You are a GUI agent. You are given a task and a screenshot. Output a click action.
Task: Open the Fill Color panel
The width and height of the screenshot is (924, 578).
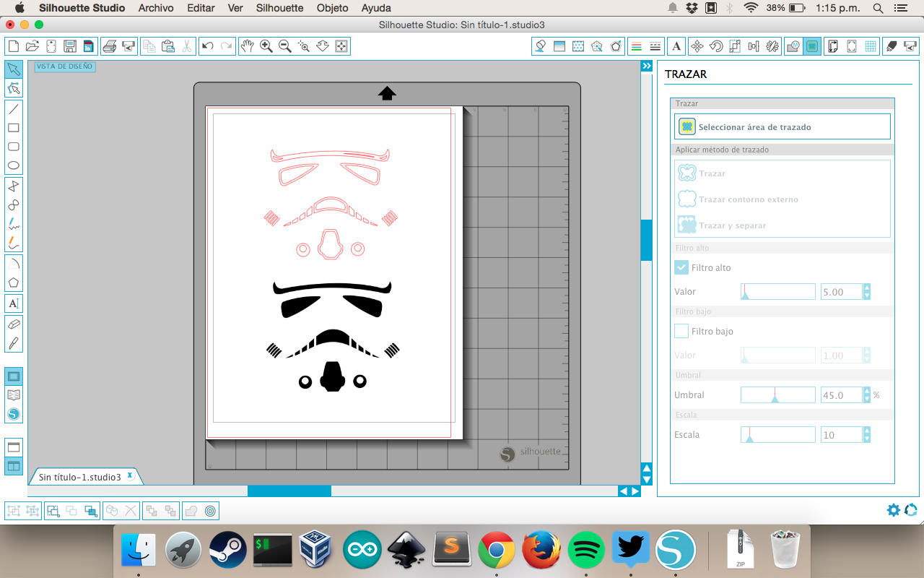pyautogui.click(x=540, y=46)
